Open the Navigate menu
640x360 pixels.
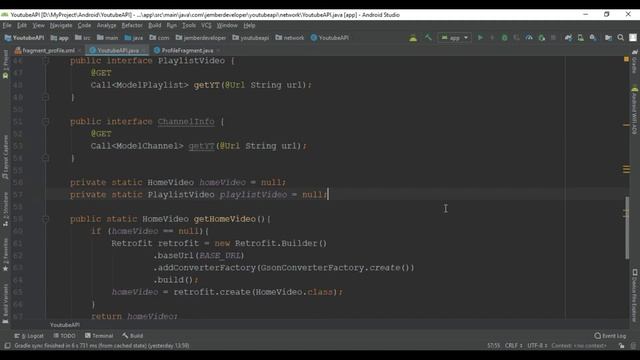61,25
